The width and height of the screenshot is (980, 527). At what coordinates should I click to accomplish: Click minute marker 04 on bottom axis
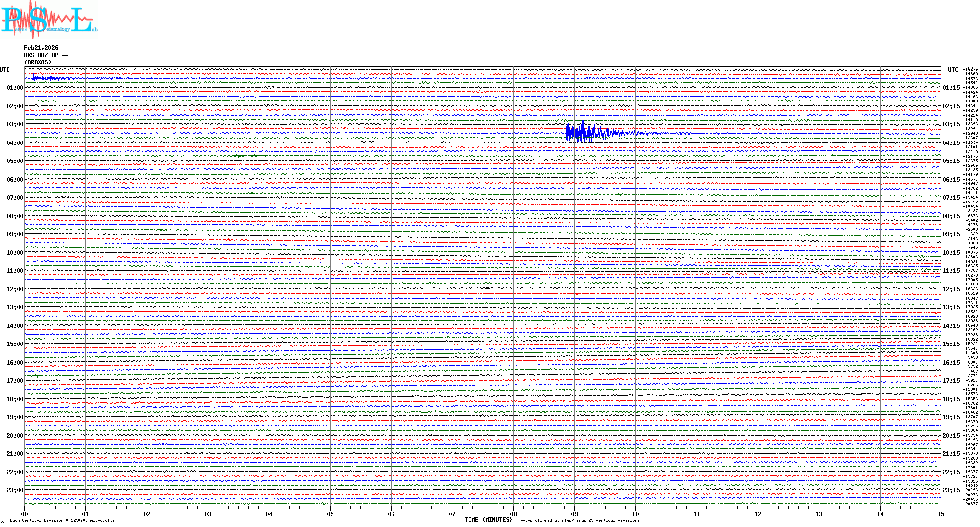click(x=269, y=514)
